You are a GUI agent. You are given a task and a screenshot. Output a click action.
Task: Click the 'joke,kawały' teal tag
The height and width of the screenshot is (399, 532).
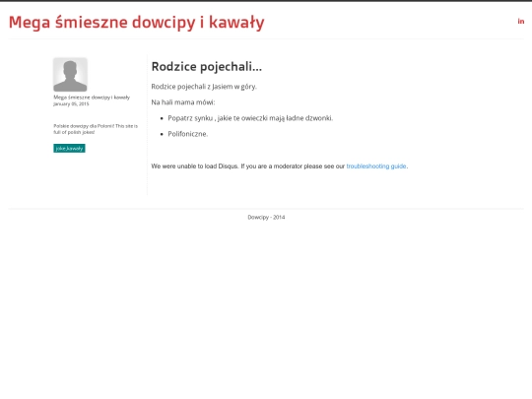tap(69, 148)
